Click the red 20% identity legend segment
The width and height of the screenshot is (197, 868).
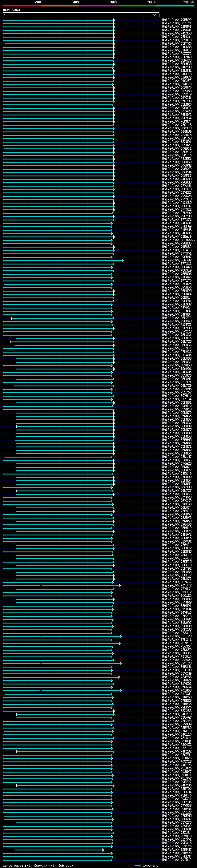pos(22,6)
